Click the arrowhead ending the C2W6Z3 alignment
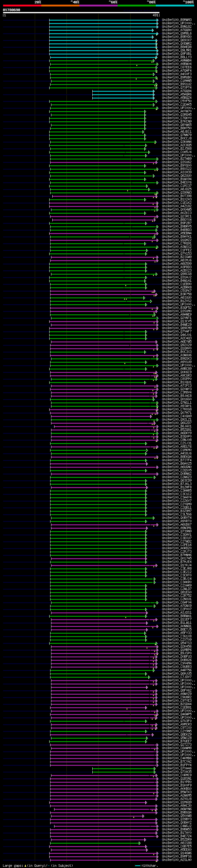Viewport: 197px width, 868px height. coord(155,478)
